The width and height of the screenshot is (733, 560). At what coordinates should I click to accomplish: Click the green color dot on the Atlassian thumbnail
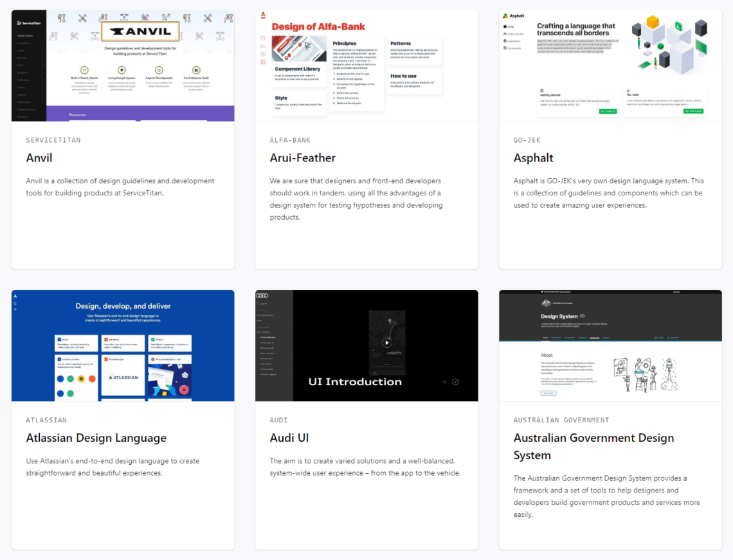point(70,379)
